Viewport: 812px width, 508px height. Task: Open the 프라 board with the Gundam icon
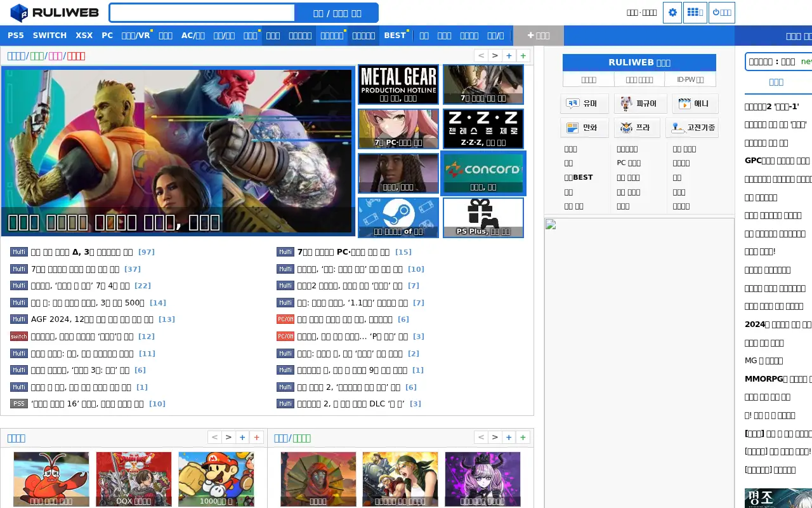[x=637, y=128]
